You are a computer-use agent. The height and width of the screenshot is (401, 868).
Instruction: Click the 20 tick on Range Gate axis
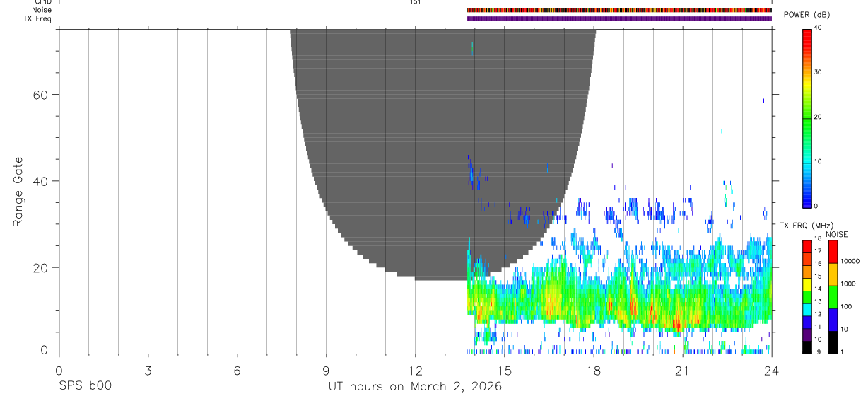coord(41,268)
